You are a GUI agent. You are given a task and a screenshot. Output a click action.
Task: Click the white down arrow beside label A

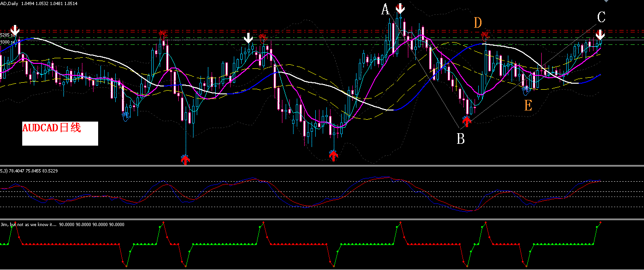click(x=400, y=8)
